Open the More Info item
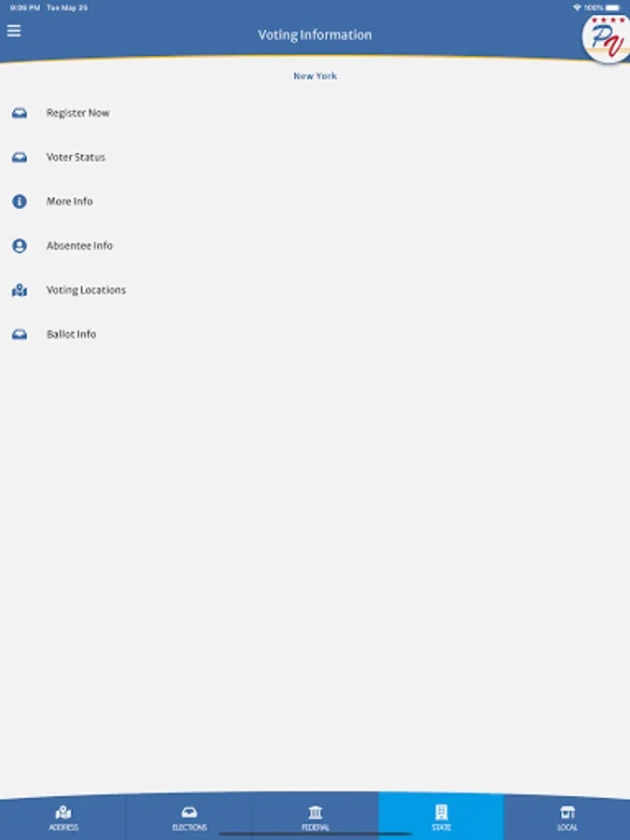This screenshot has width=630, height=840. pyautogui.click(x=69, y=202)
